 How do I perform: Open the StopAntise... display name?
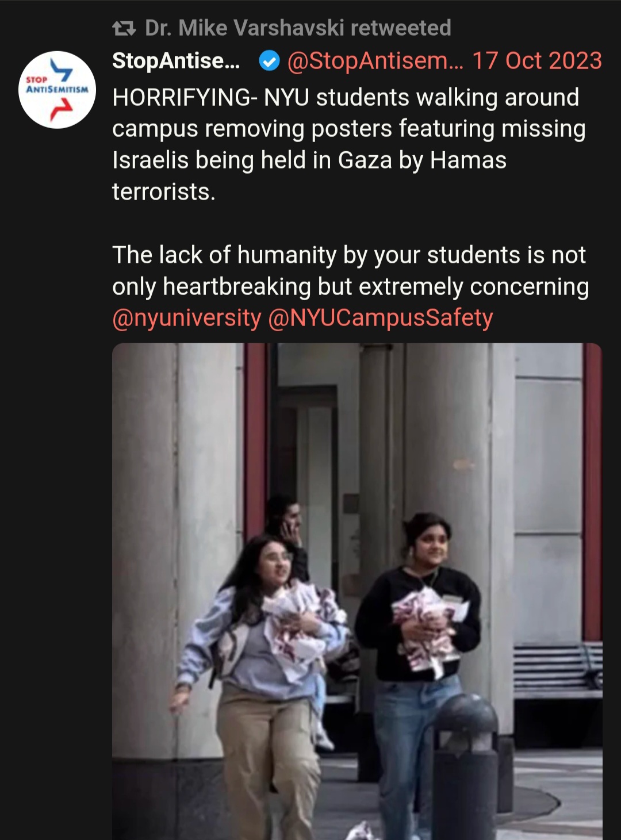point(176,60)
